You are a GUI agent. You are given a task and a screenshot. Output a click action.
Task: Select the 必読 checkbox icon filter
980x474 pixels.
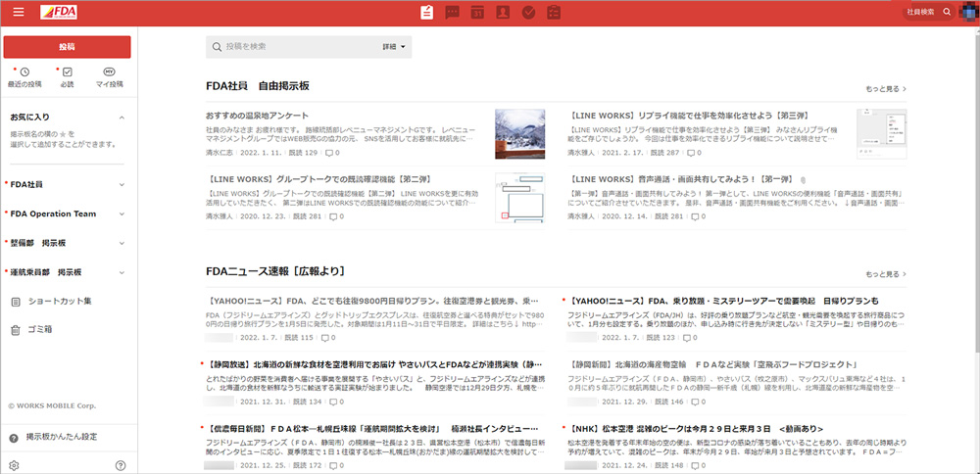coord(67,72)
